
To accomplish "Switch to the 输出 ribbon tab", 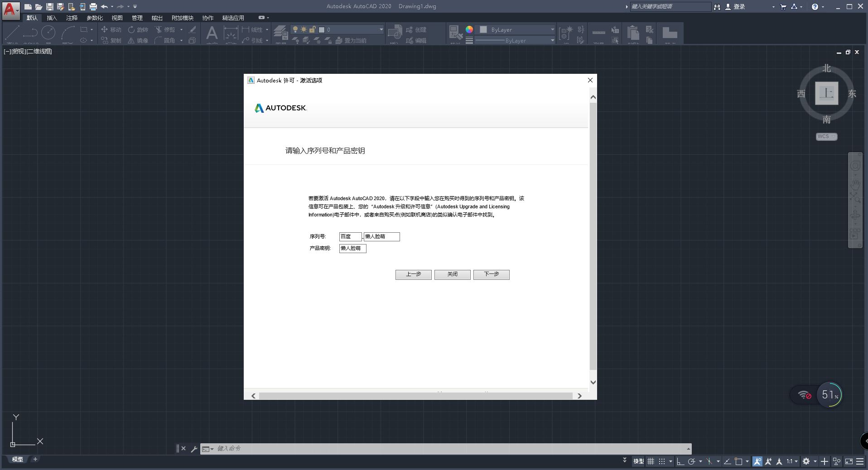I will click(157, 18).
